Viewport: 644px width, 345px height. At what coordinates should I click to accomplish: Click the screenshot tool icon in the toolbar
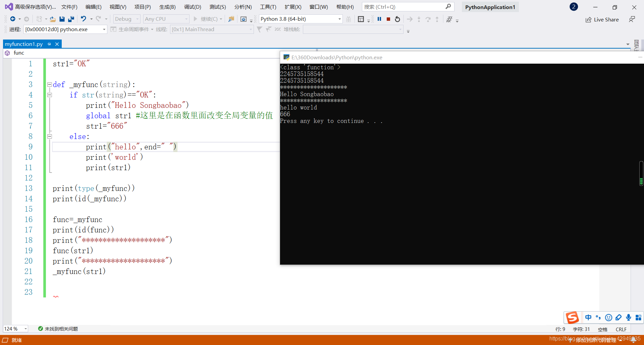(x=244, y=19)
